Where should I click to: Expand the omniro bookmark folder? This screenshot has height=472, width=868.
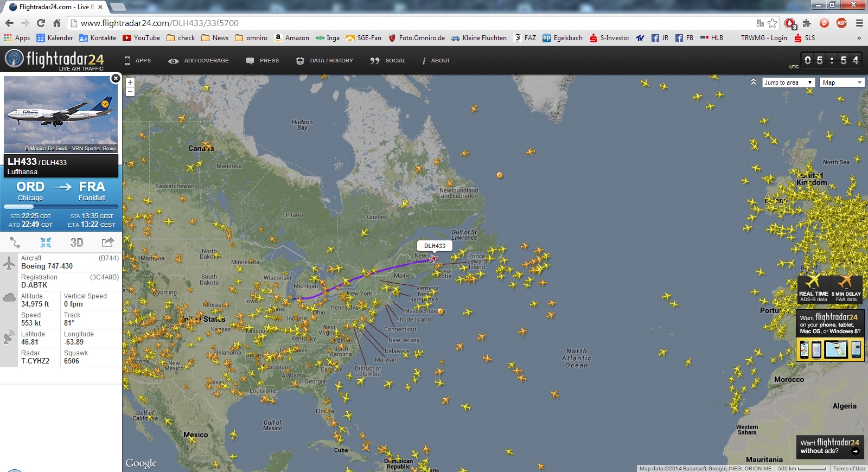pyautogui.click(x=251, y=38)
